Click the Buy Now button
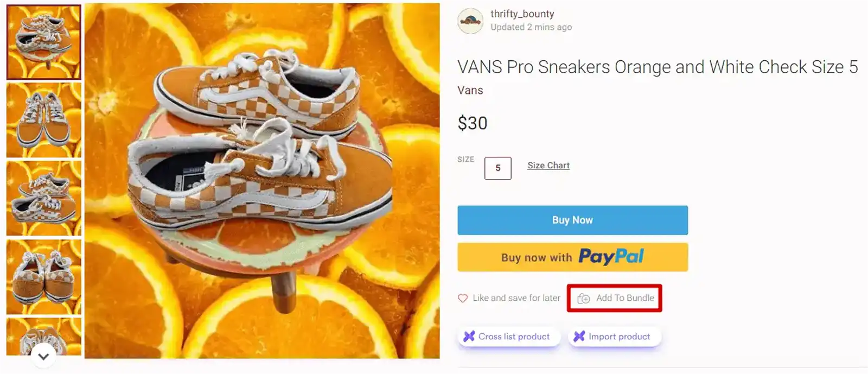Screen dimensions: 868x374 click(573, 220)
